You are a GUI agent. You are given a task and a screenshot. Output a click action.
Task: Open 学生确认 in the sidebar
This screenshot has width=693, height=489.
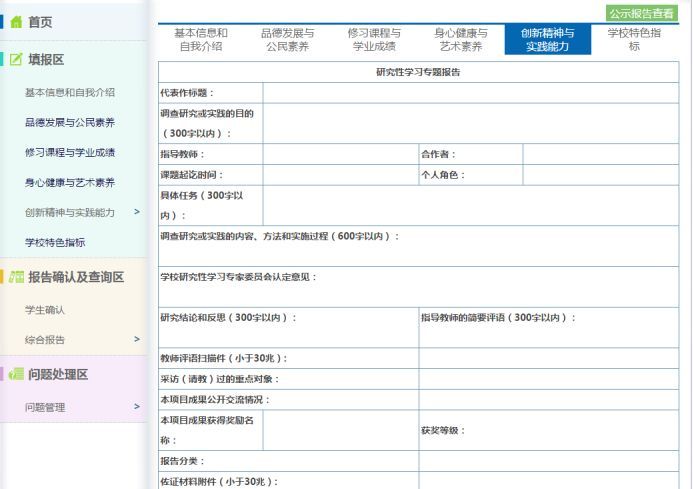pyautogui.click(x=45, y=310)
